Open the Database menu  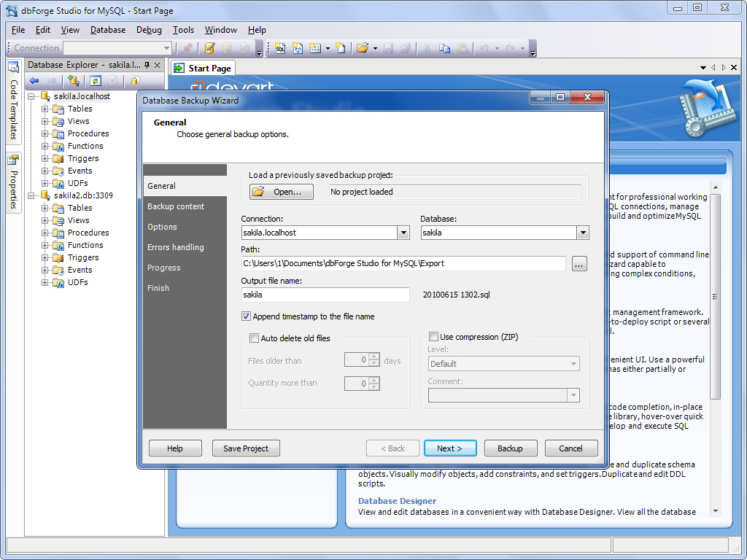click(x=108, y=30)
